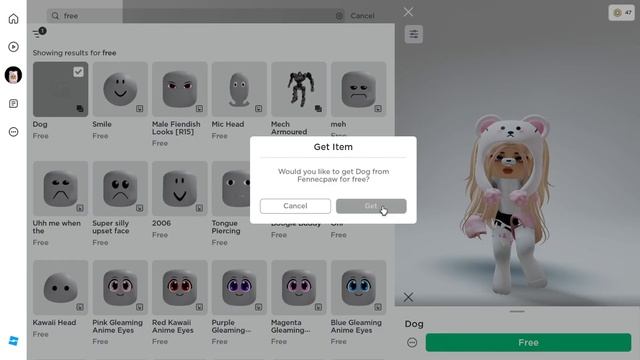Viewport: 640px width, 360px height.
Task: Open the filter icon with badge
Action: (39, 33)
